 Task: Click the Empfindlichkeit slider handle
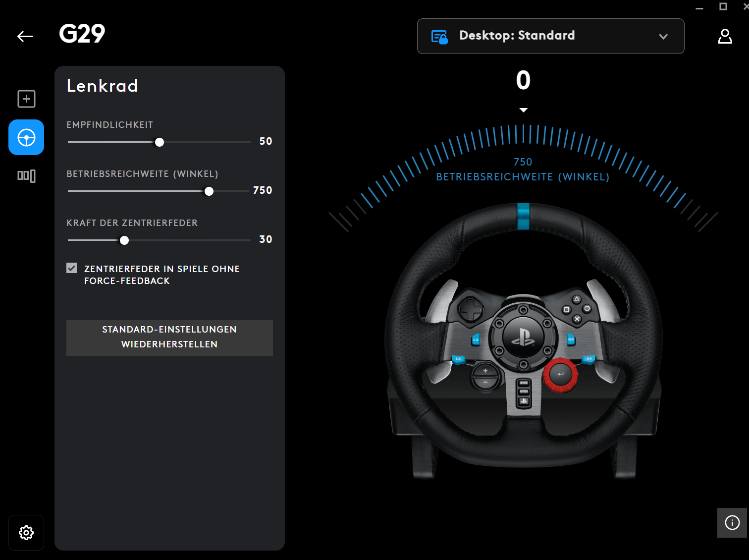click(160, 142)
